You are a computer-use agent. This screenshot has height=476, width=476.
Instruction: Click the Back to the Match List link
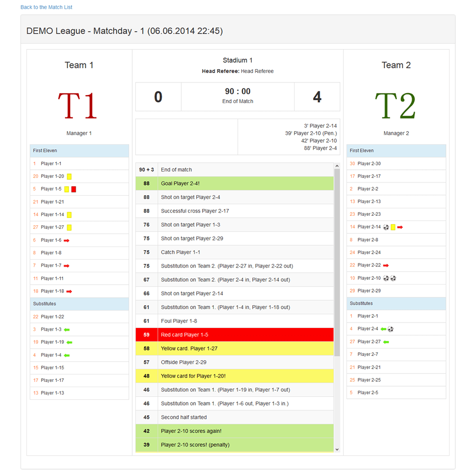[46, 7]
